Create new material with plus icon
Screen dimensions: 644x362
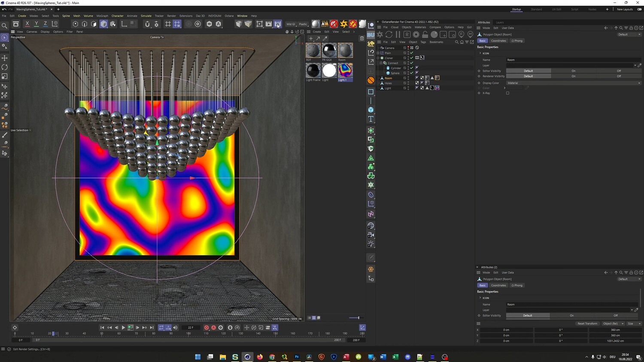311,39
